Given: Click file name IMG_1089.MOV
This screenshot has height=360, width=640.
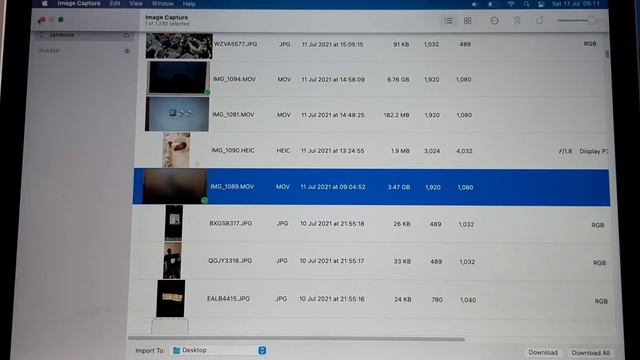Looking at the screenshot, I should 232,187.
